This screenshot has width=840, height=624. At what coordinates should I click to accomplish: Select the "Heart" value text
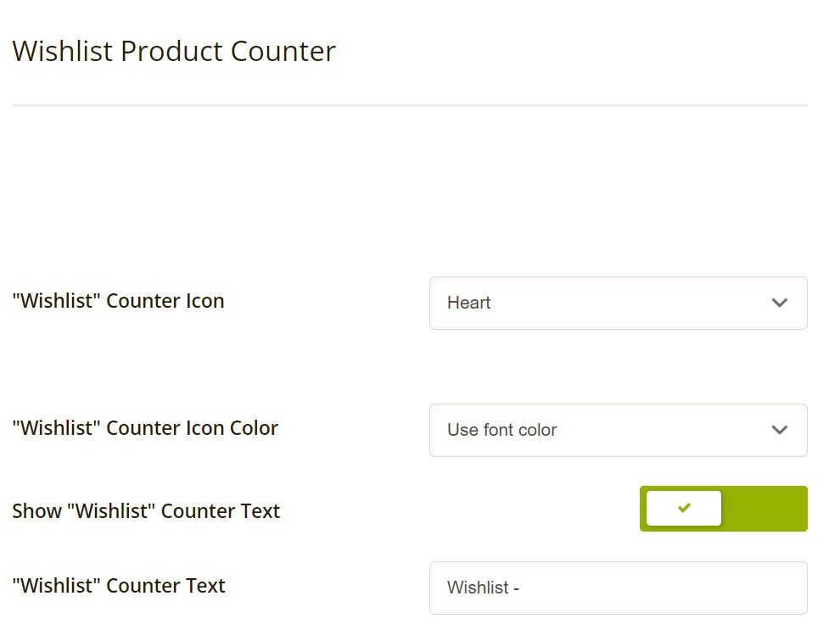468,303
